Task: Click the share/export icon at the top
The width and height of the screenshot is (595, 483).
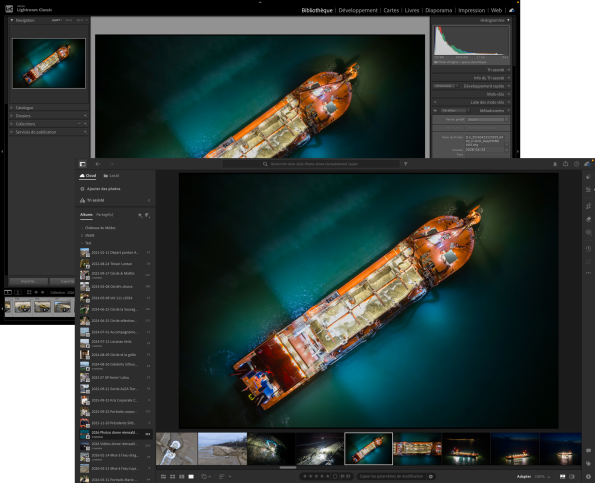Action: pos(565,164)
